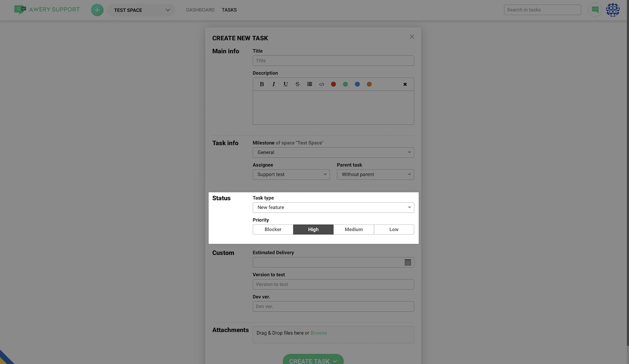Apply underline formatting in description editor

pyautogui.click(x=285, y=84)
